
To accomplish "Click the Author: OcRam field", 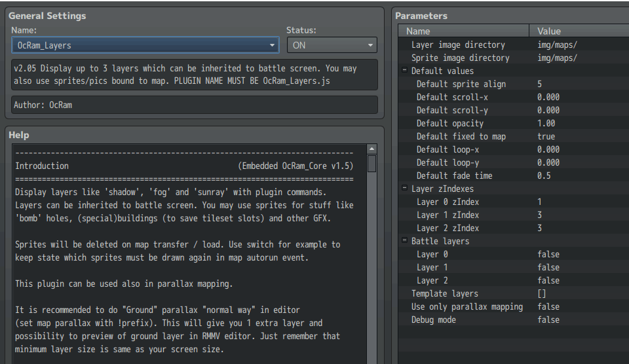I will [x=195, y=105].
